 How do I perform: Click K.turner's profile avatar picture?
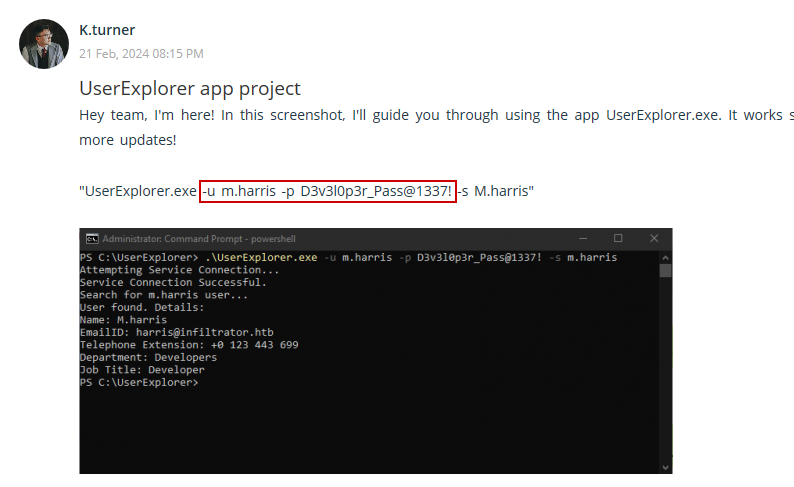pyautogui.click(x=44, y=43)
